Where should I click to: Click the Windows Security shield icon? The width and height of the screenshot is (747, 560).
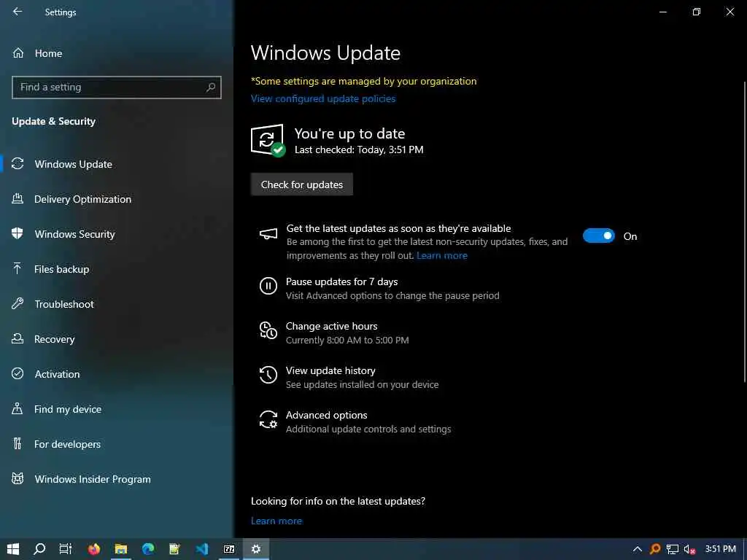click(x=18, y=234)
